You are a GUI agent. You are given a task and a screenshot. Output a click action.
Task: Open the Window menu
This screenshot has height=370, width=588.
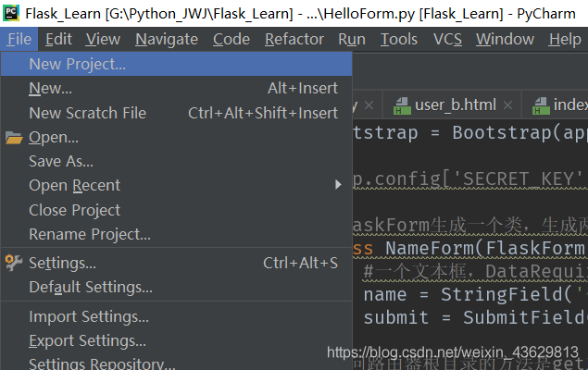pyautogui.click(x=506, y=39)
